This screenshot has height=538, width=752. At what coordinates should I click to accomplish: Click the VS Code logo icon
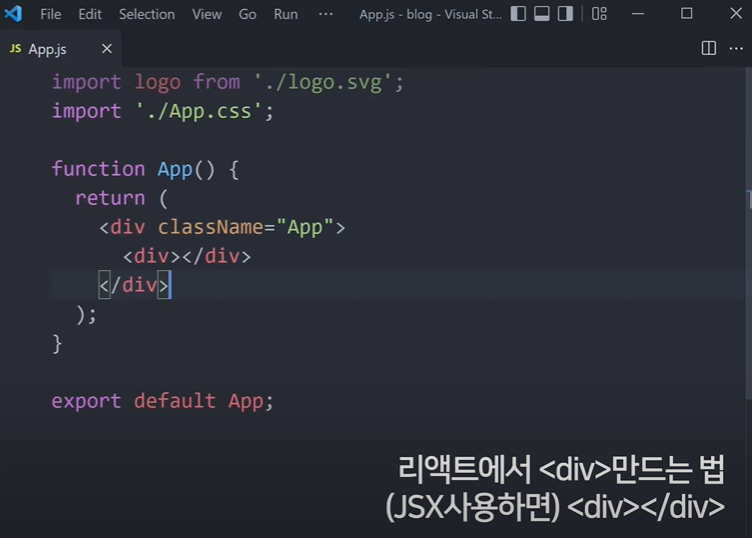coord(13,13)
